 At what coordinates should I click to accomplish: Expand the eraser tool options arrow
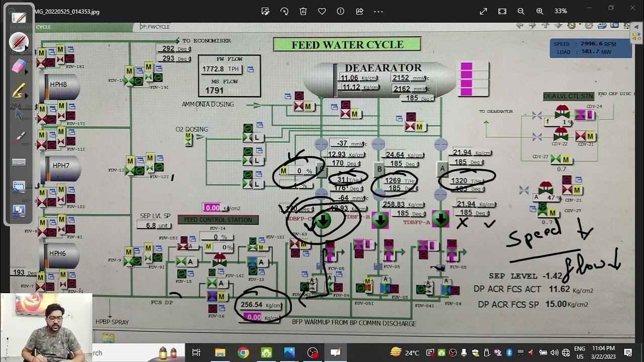pyautogui.click(x=27, y=72)
